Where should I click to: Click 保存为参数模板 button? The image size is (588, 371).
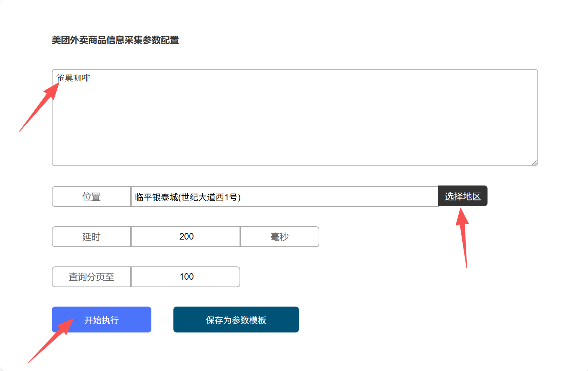coord(236,320)
